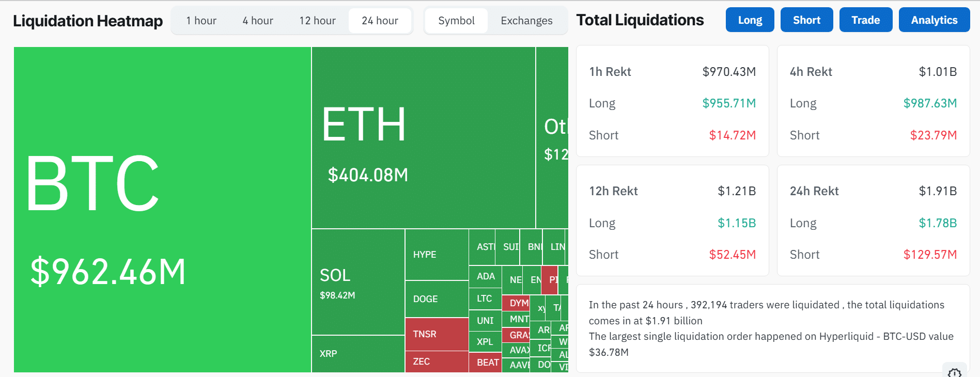Open the Trade button
This screenshot has width=980, height=377.
pyautogui.click(x=865, y=20)
